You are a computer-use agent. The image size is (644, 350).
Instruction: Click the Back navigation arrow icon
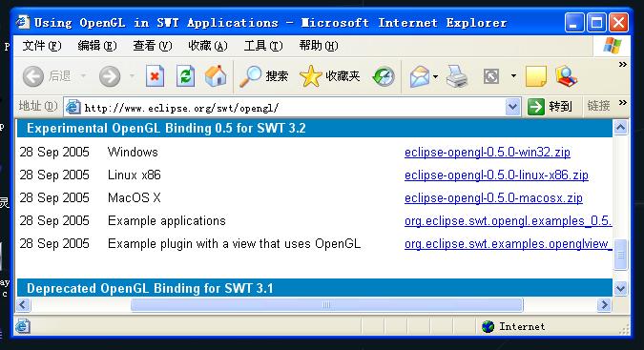(x=32, y=76)
